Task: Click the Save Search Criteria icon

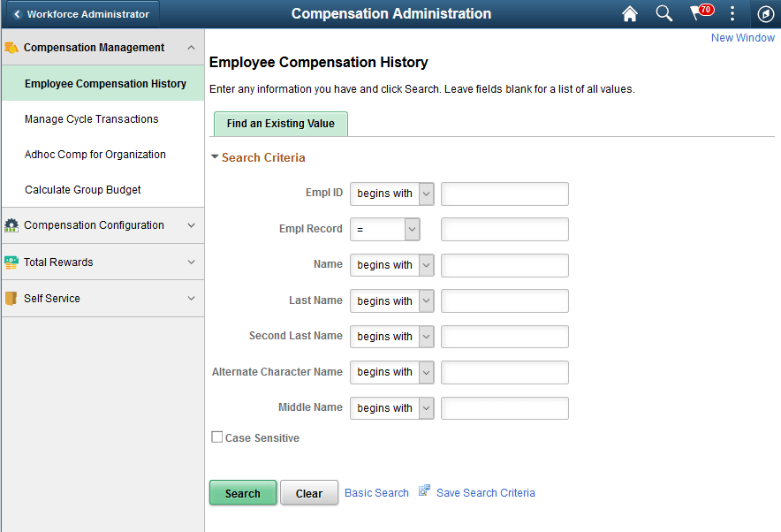Action: 423,491
